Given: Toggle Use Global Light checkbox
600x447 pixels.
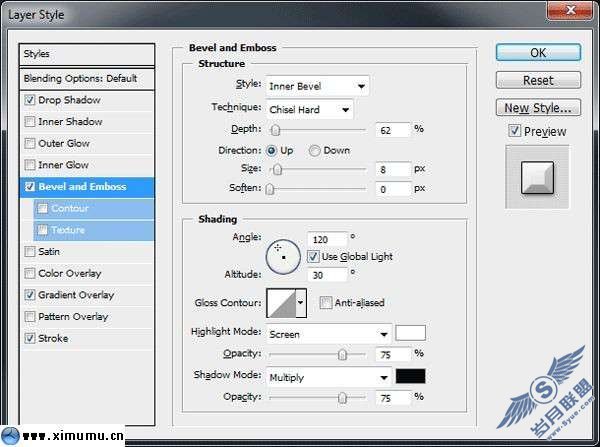Looking at the screenshot, I should (313, 256).
